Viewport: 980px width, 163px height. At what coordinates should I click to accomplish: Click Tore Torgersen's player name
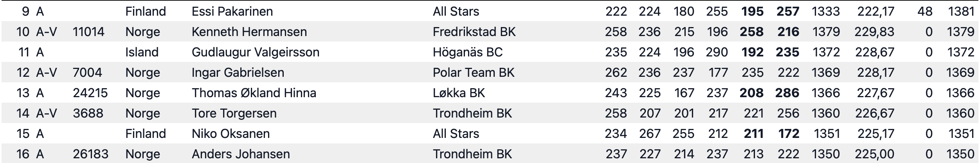click(234, 113)
